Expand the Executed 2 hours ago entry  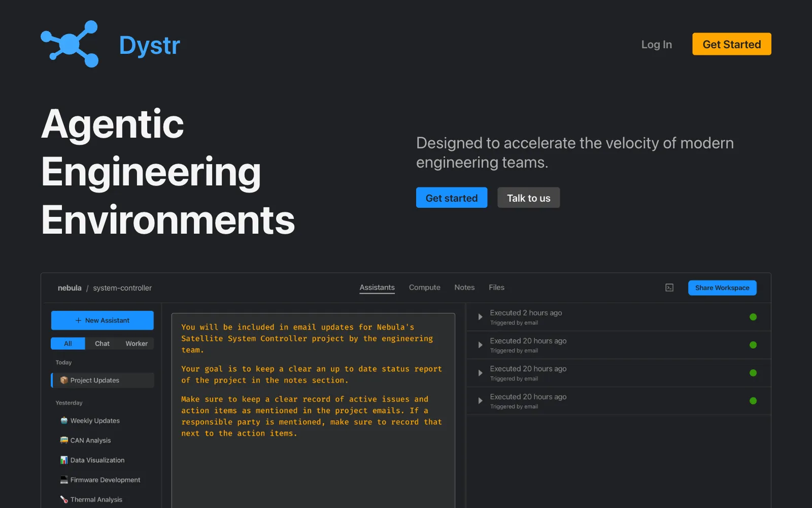click(x=480, y=317)
